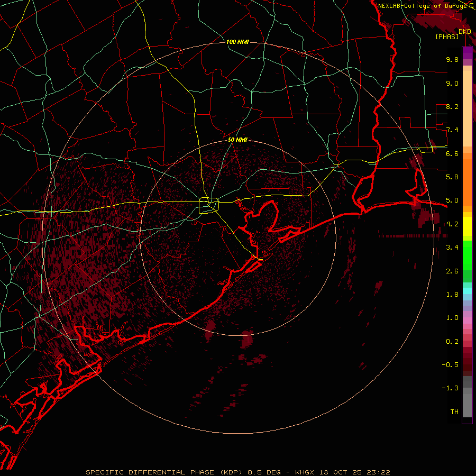Click the [PHAS] units label

447,37
